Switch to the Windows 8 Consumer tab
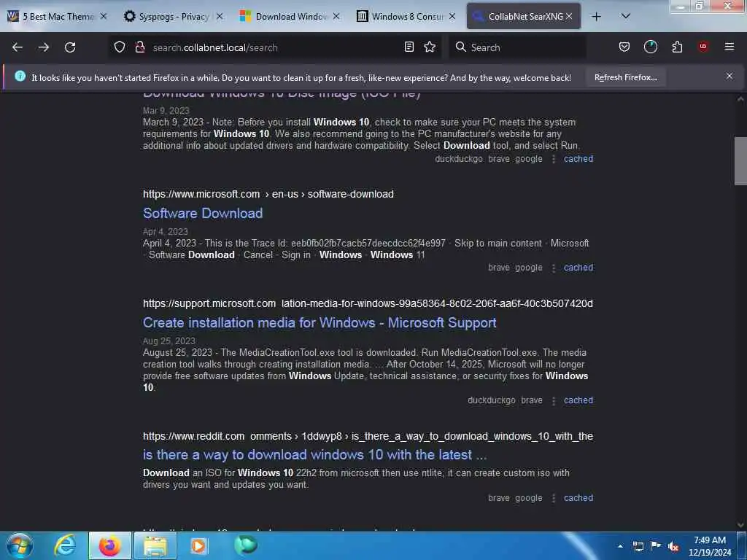 point(406,17)
